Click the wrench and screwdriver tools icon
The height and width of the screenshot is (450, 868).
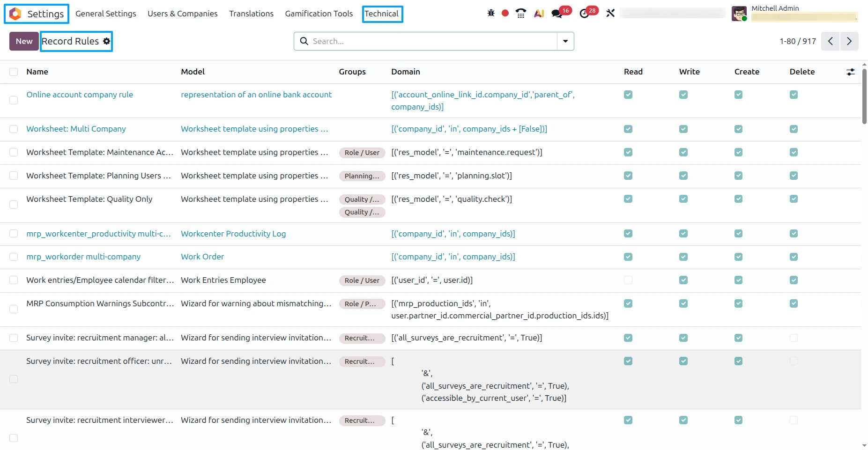610,13
